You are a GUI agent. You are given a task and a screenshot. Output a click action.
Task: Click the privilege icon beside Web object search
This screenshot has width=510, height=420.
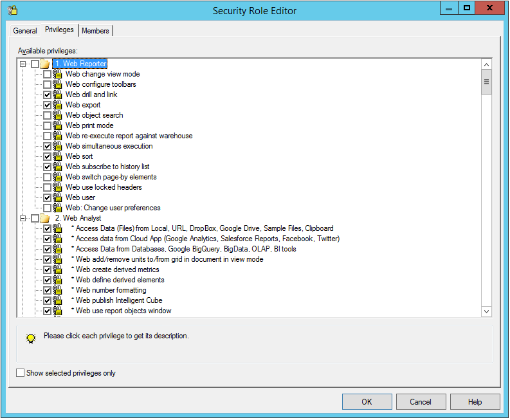(57, 115)
